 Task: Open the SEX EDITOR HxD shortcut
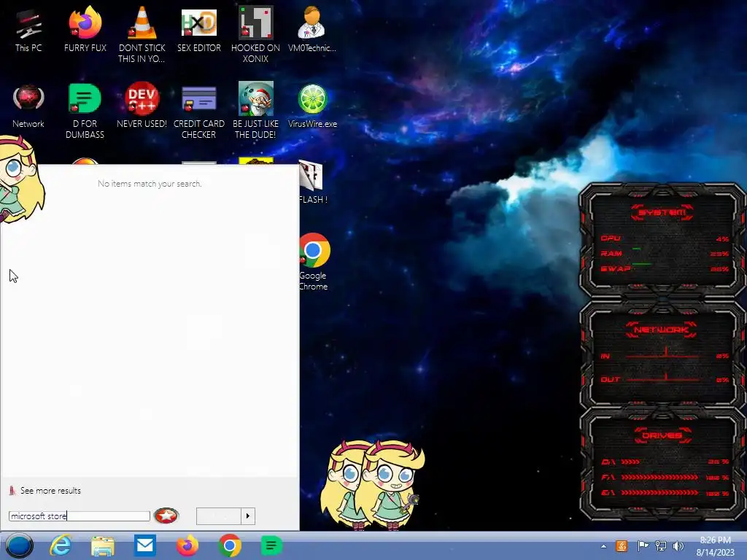pyautogui.click(x=198, y=30)
